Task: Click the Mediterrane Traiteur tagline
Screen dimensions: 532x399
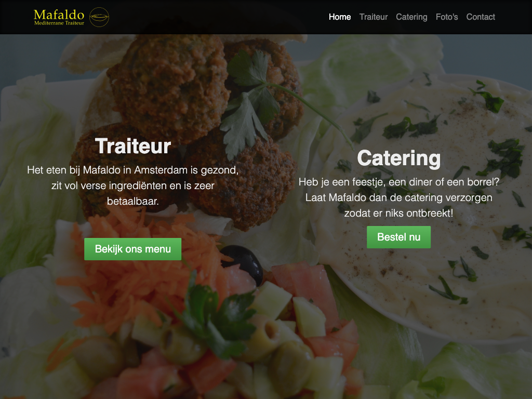Action: (x=59, y=23)
